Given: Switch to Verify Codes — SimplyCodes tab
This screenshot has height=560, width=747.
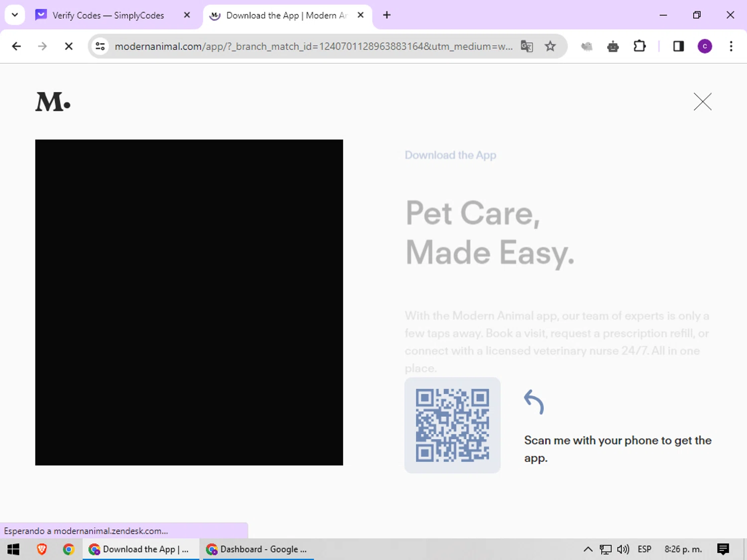Looking at the screenshot, I should (108, 15).
